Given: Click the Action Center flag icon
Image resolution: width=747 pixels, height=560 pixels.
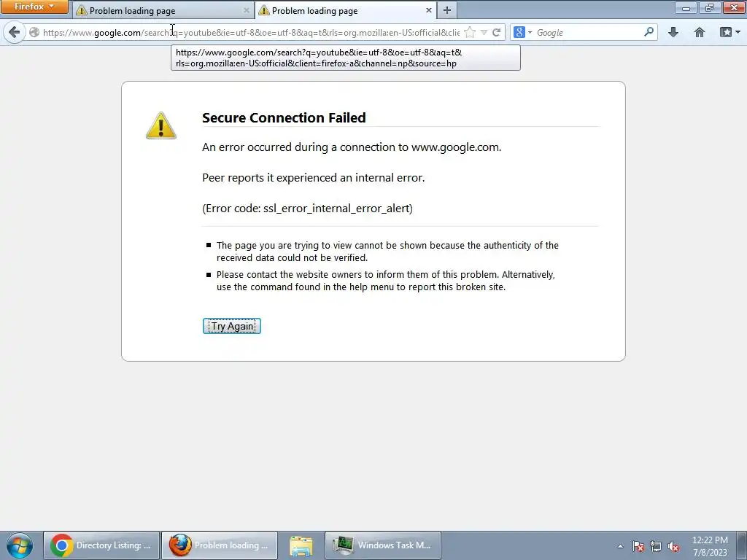Looking at the screenshot, I should pos(638,546).
